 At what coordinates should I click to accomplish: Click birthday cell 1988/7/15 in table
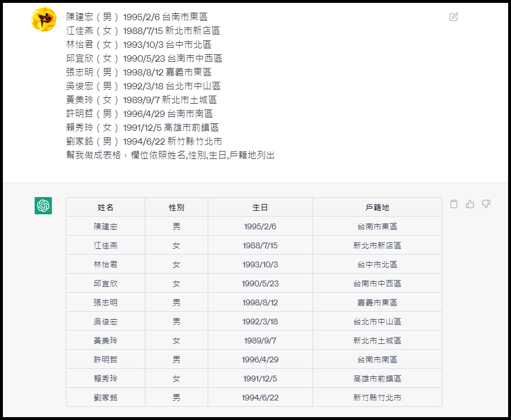(260, 245)
